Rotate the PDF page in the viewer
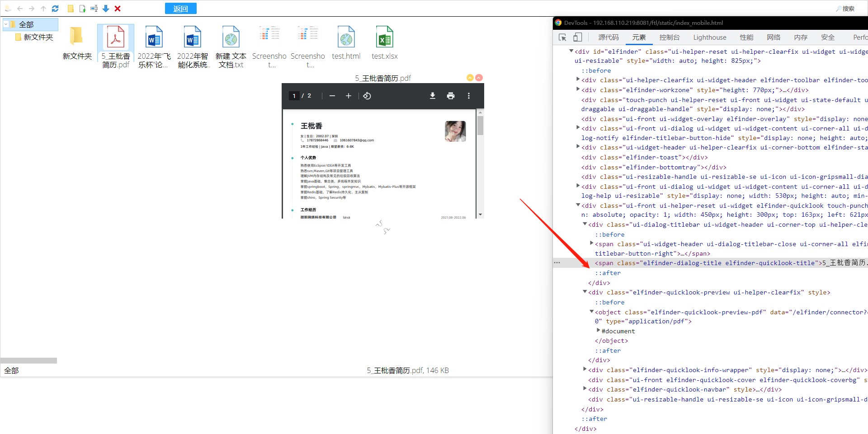The height and width of the screenshot is (434, 868). pos(367,96)
